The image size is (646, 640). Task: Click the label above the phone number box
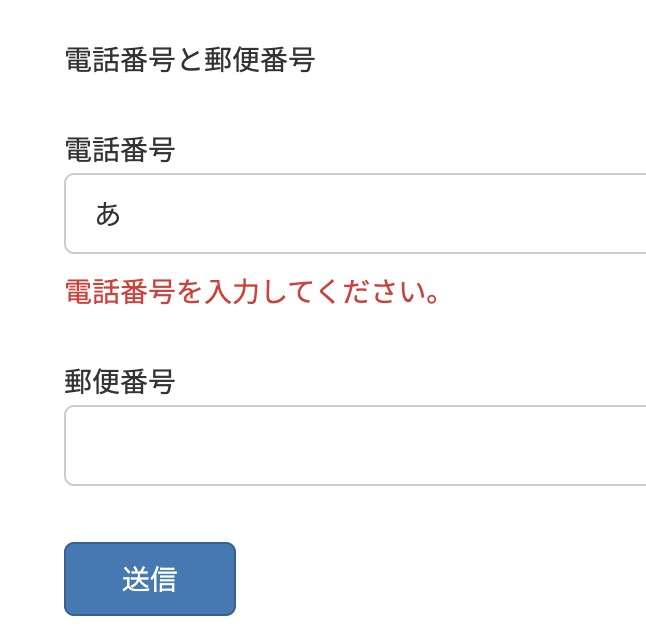coord(120,151)
